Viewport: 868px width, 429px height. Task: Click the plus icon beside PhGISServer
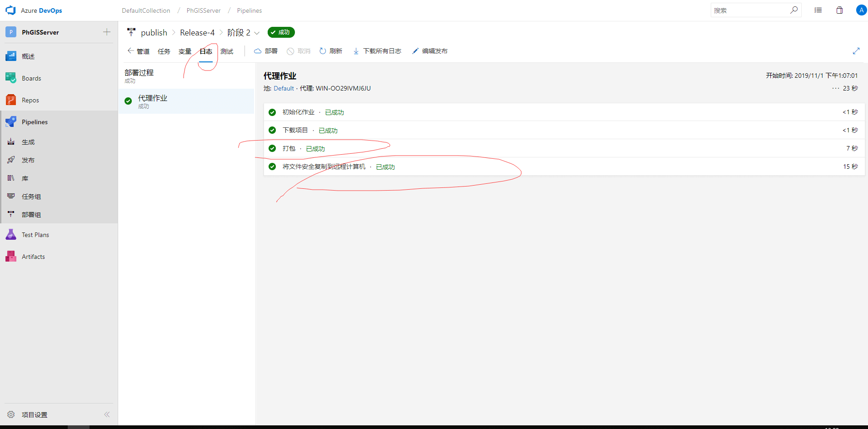(107, 32)
